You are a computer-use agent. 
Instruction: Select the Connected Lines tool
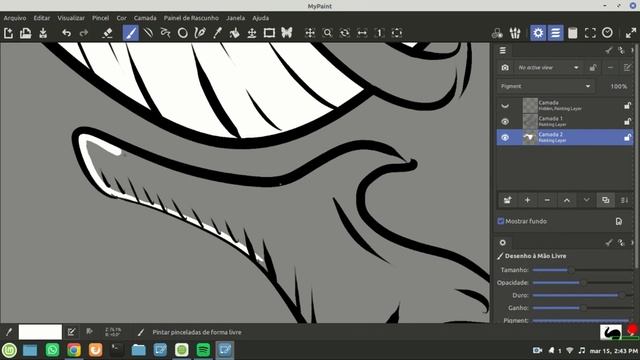pyautogui.click(x=165, y=33)
